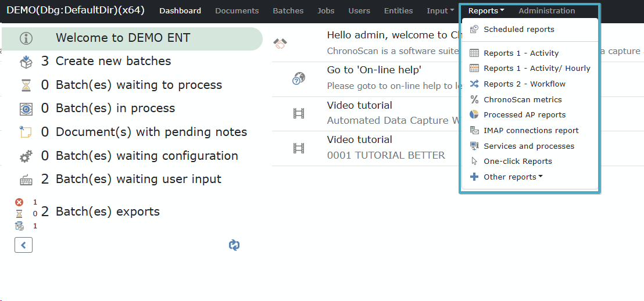
Task: Click the red error icon beside batch exports
Action: tap(19, 202)
